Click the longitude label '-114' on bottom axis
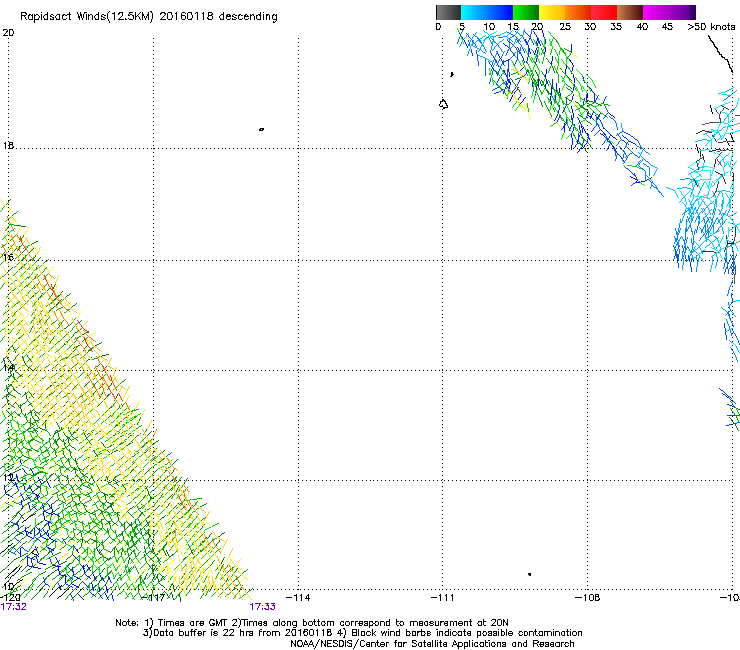The image size is (740, 650). tap(298, 598)
